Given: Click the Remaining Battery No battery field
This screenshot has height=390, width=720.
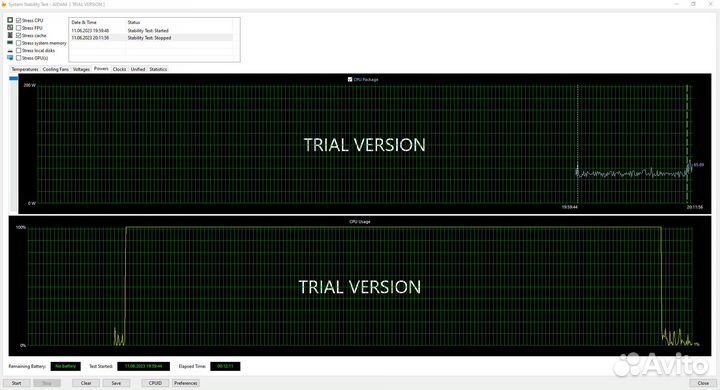Looking at the screenshot, I should [x=66, y=366].
